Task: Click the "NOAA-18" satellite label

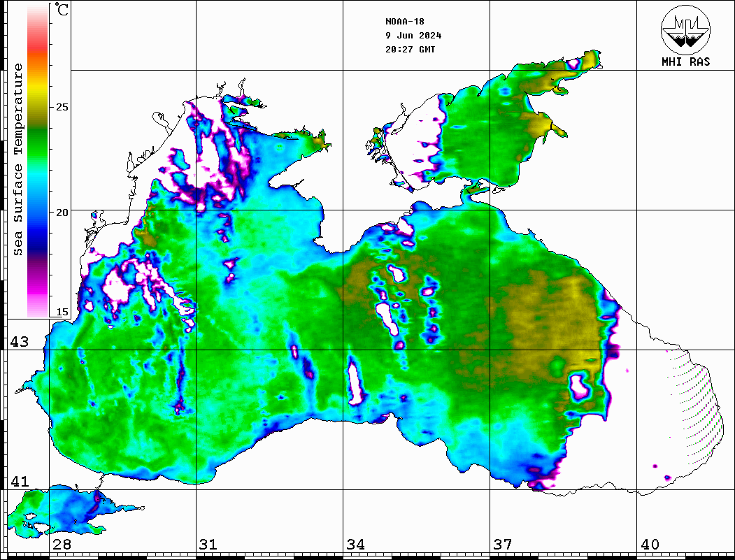Action: coord(404,22)
